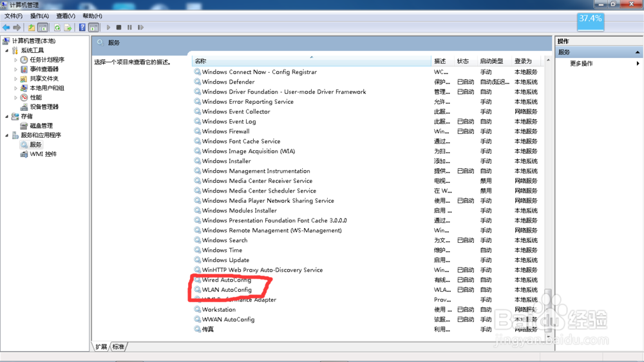644x362 pixels.
Task: Select 计算机管理(本地) root node
Action: tap(33, 41)
